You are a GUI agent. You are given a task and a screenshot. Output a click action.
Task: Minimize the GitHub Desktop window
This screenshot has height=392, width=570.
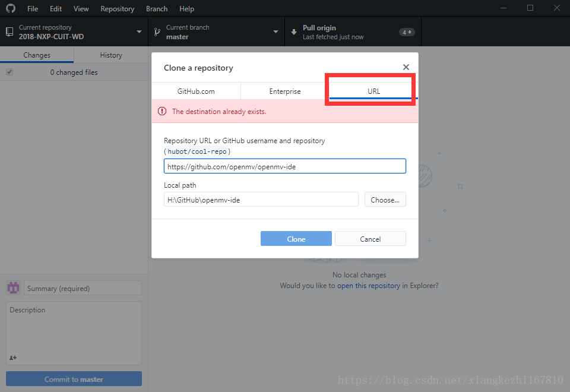pos(503,8)
